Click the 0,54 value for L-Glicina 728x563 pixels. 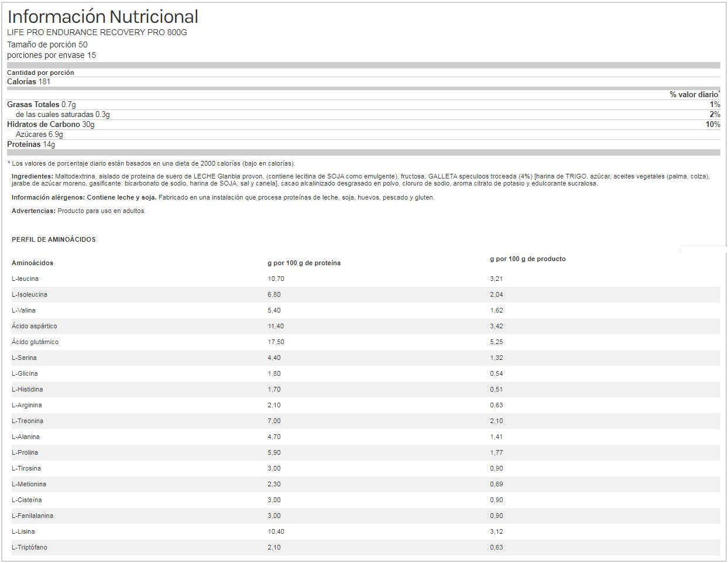pyautogui.click(x=497, y=373)
